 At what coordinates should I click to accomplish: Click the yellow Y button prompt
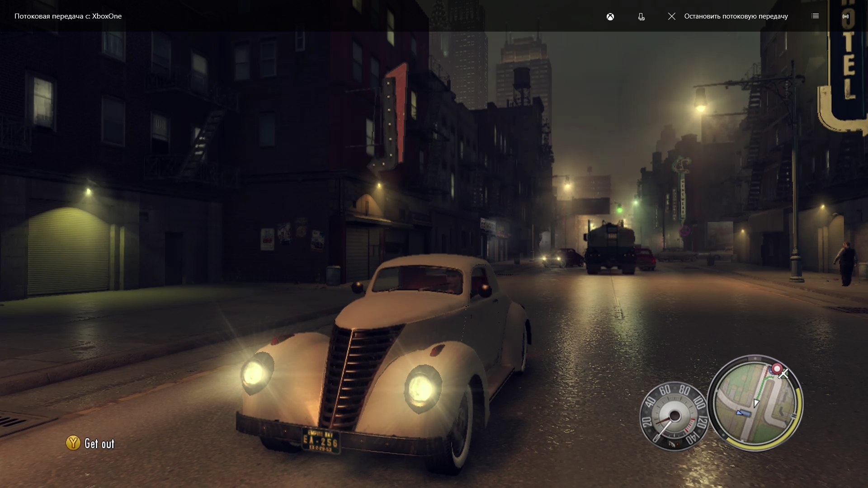click(x=73, y=443)
